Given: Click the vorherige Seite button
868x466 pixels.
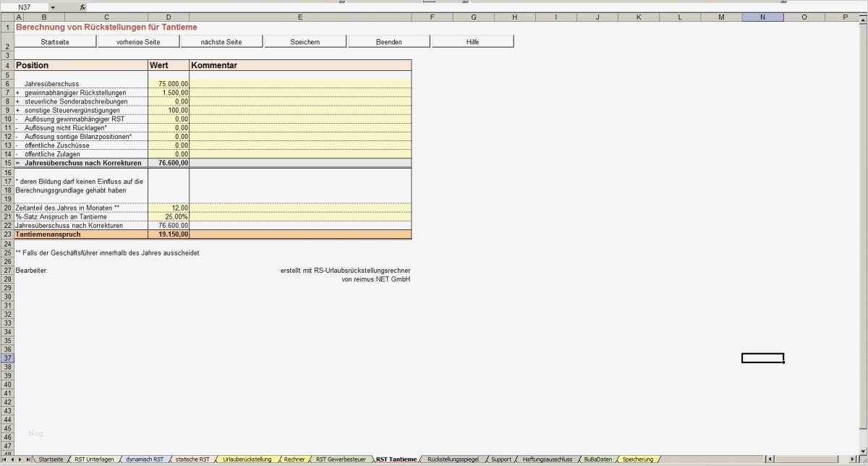Looking at the screenshot, I should (138, 42).
